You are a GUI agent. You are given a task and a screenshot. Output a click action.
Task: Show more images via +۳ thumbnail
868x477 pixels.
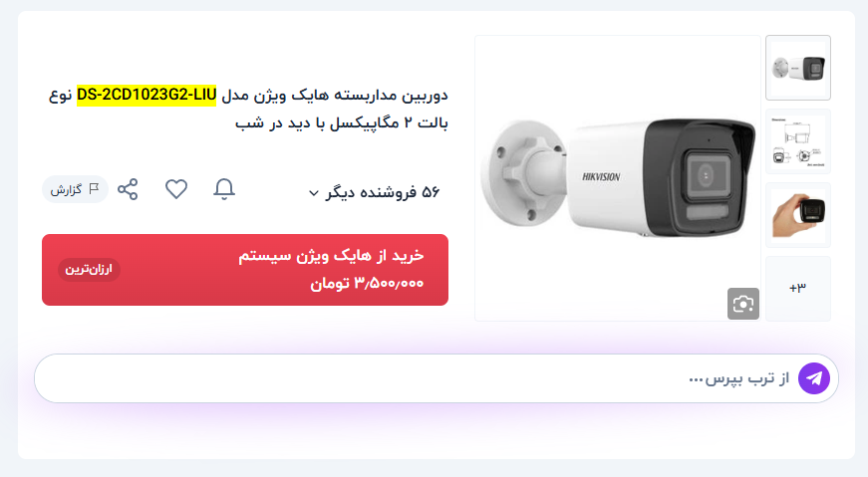pyautogui.click(x=797, y=289)
